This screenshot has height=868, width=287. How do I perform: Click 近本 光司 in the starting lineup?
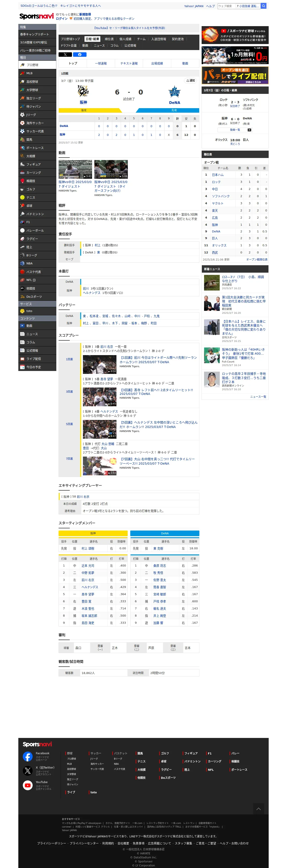click(88, 566)
